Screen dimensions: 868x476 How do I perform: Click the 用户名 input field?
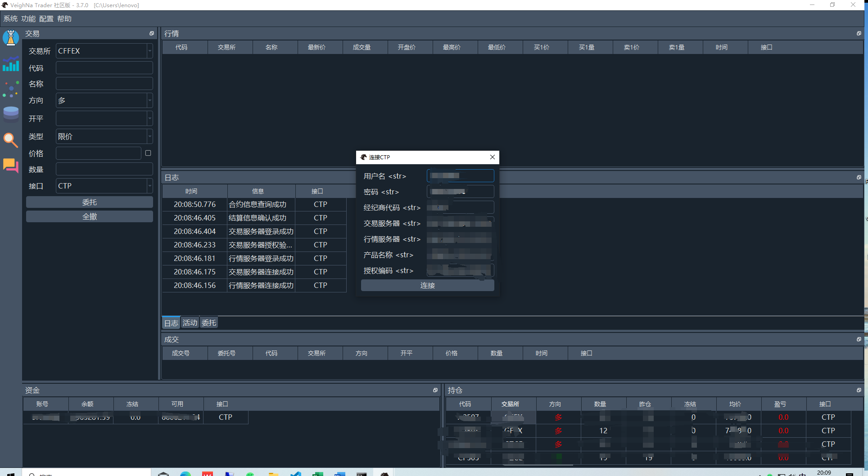tap(460, 176)
